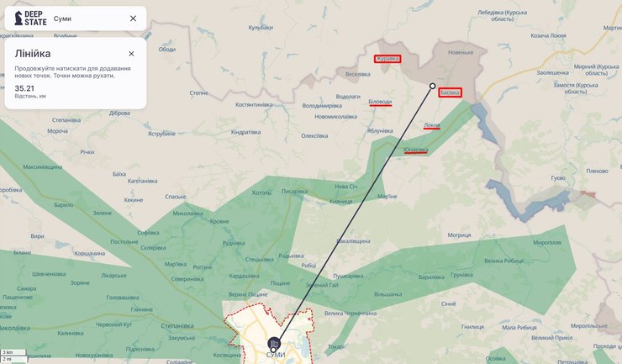
Task: Click the Басівка label in red box
Action: (x=450, y=92)
